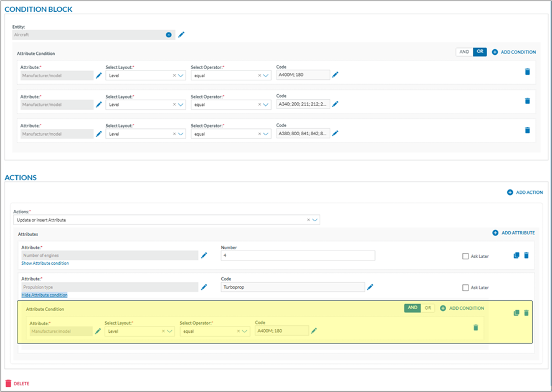Edit code value for A380 condition
This screenshot has height=392, width=552.
click(x=335, y=133)
